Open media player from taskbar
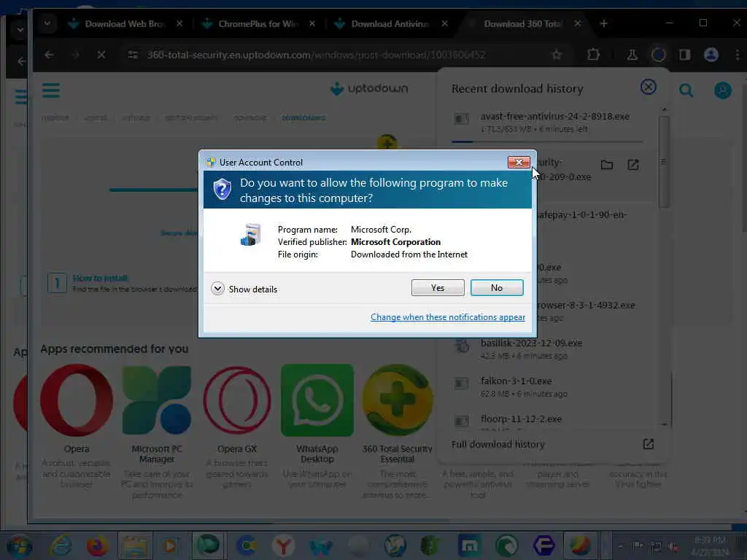Screen dimensions: 747x560 click(171, 545)
